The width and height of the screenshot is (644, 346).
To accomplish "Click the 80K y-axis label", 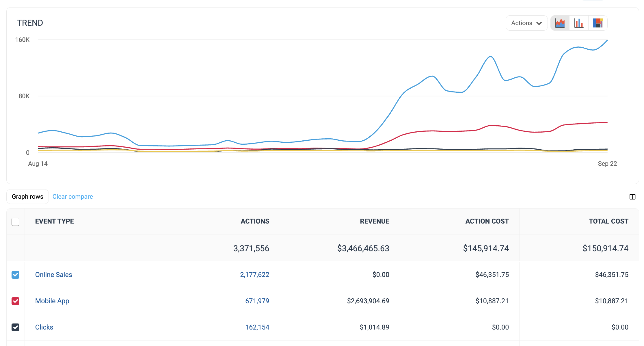I will click(x=24, y=96).
